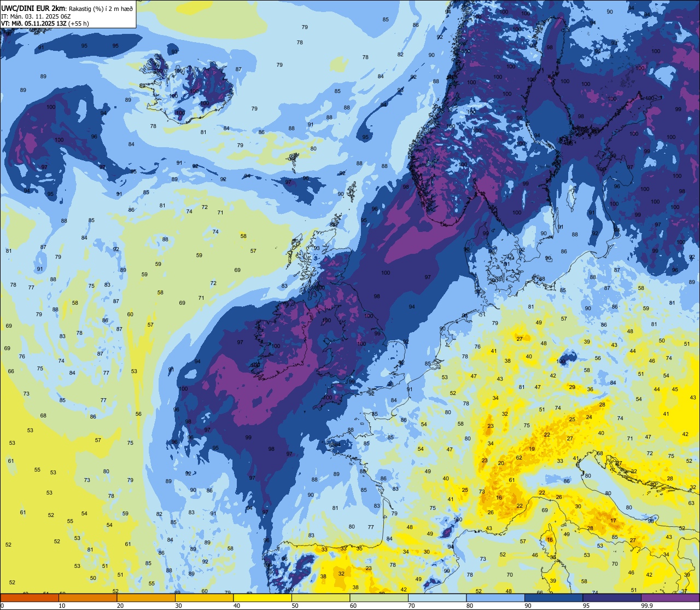Click the 95–99.9 dark navy legend swatch

click(x=612, y=598)
